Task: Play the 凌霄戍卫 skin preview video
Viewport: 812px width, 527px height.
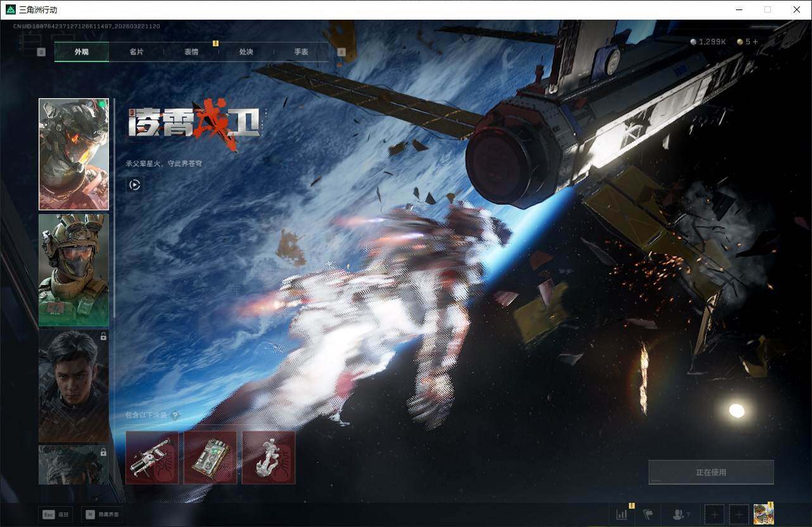Action: coord(134,185)
